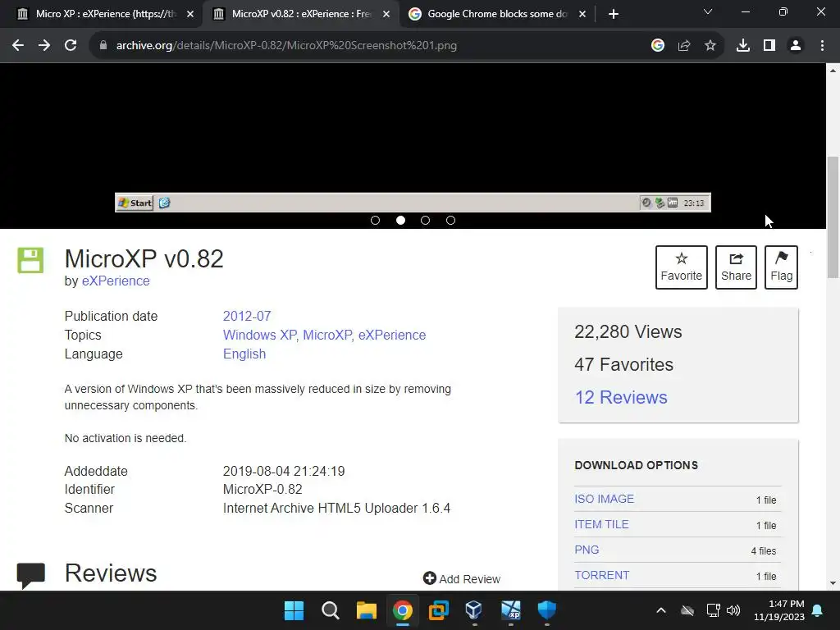Open network tray icon

[713, 610]
